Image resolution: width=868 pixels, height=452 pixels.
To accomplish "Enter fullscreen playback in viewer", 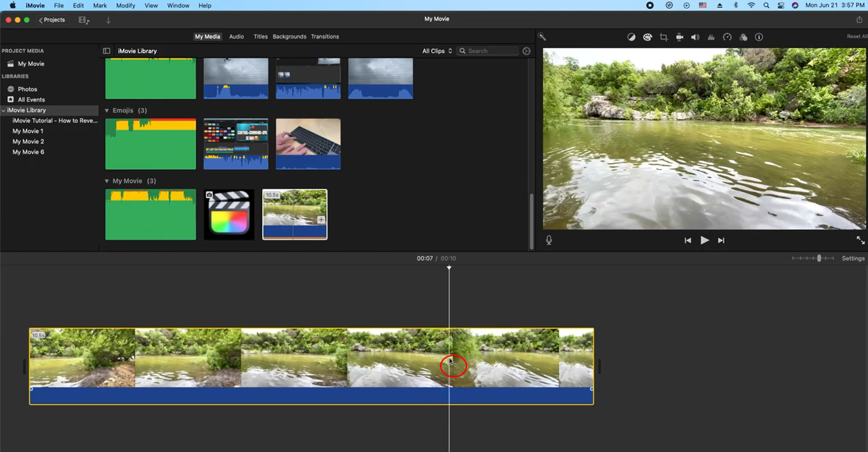I will [861, 240].
